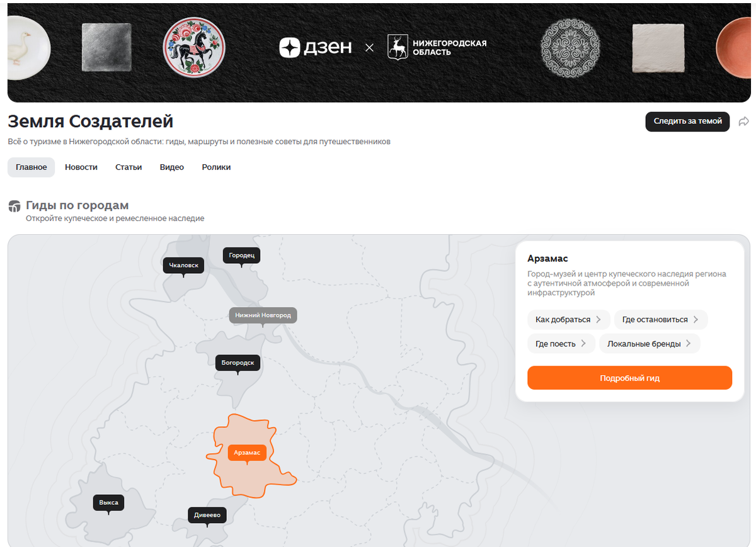This screenshot has width=756, height=547.
Task: Click subtitle Откройте купеческое и ремесленное наследие
Action: pyautogui.click(x=115, y=218)
